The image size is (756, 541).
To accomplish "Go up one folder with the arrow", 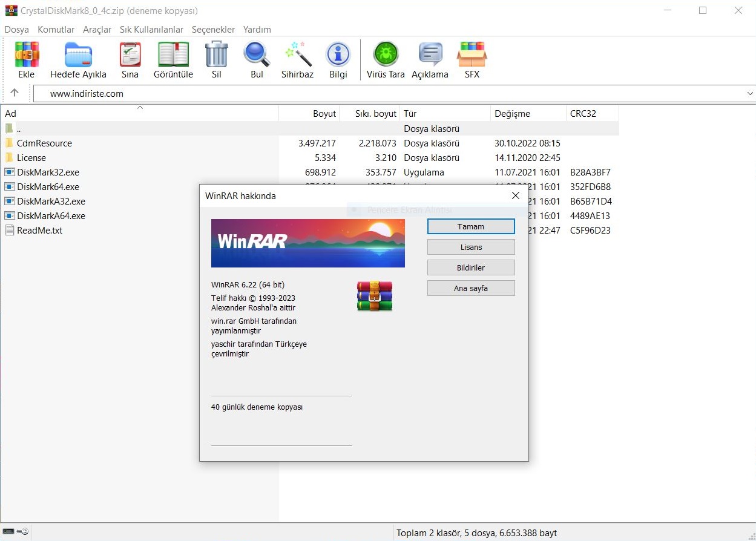I will (x=15, y=93).
